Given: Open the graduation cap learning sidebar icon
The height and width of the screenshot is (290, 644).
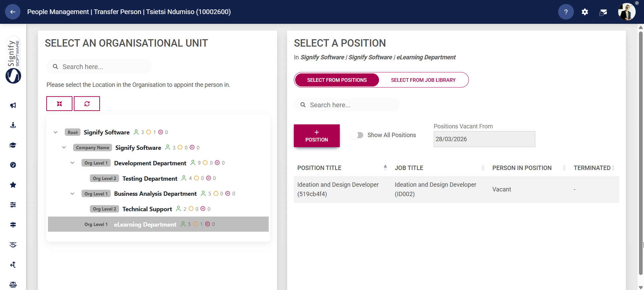Looking at the screenshot, I should point(13,145).
